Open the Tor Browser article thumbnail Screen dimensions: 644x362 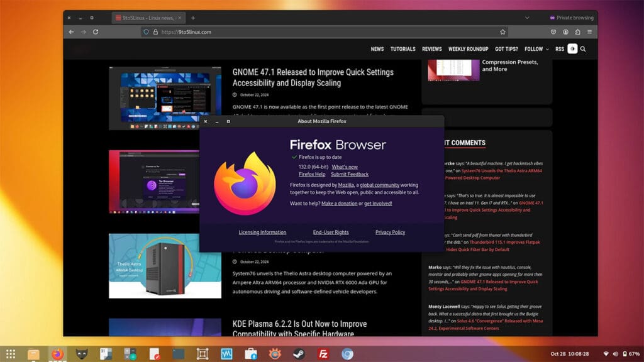click(154, 182)
